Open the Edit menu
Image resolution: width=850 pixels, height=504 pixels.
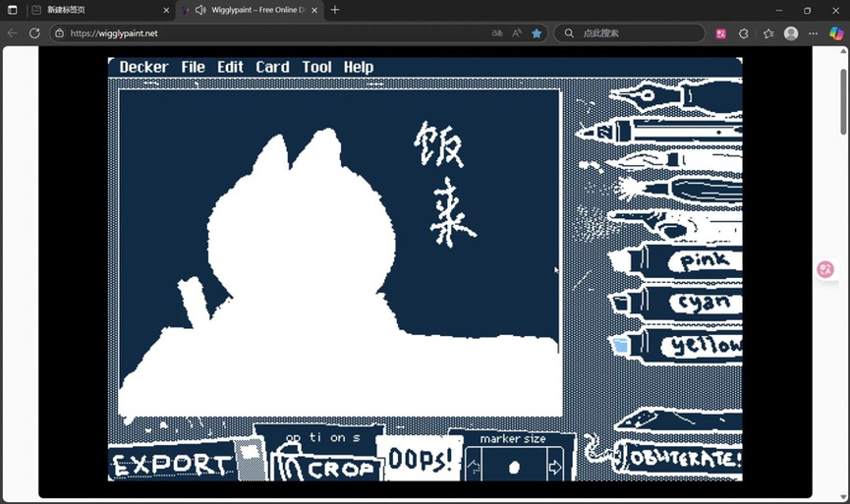pyautogui.click(x=230, y=67)
